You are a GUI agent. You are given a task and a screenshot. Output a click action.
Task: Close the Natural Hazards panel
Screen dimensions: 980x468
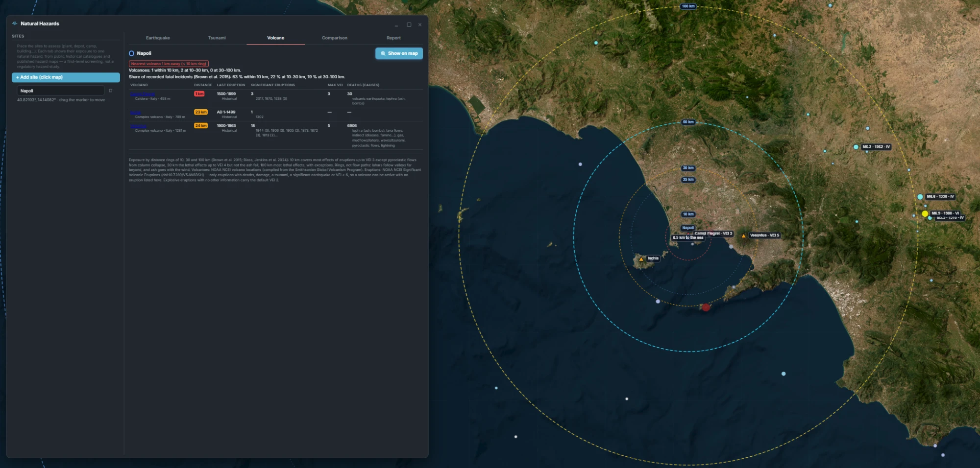(x=420, y=24)
